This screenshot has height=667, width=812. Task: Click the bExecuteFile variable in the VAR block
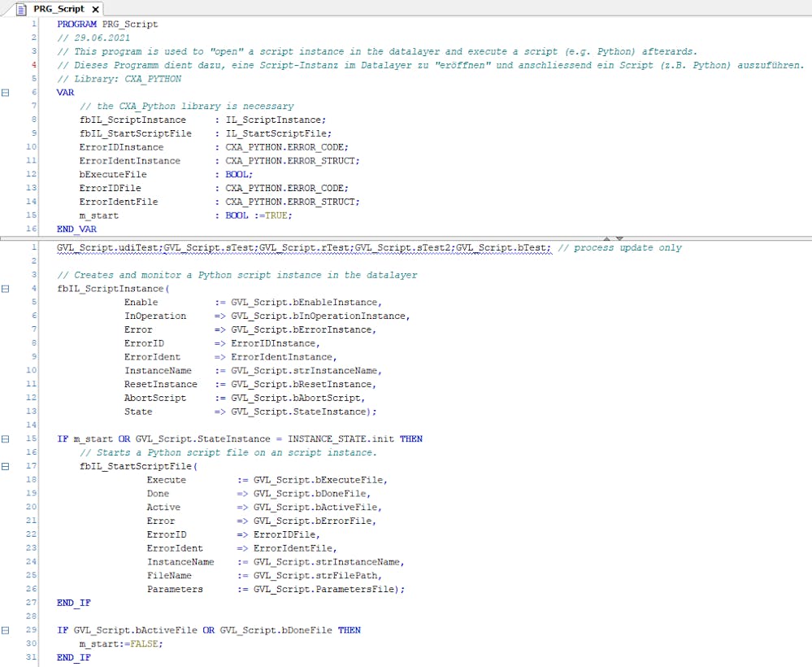tap(114, 175)
